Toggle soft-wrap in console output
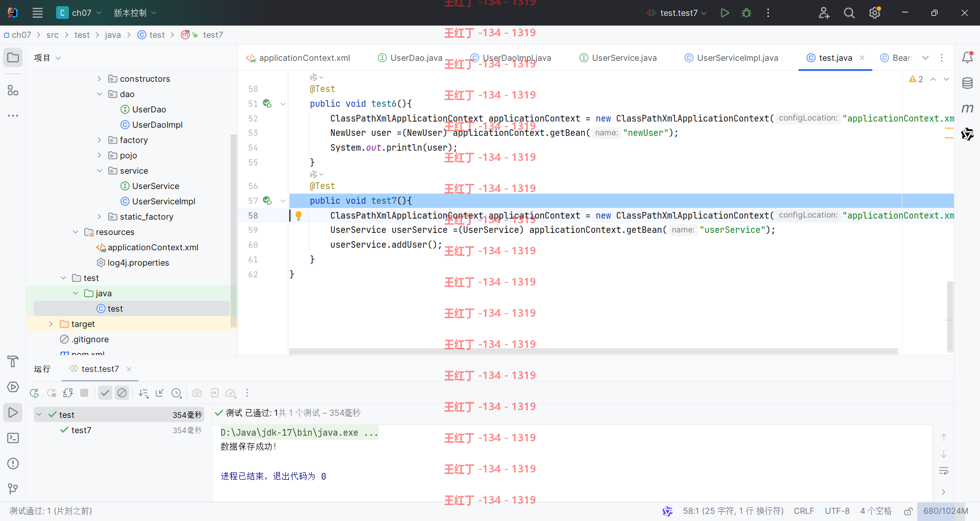This screenshot has width=980, height=521. point(944,471)
